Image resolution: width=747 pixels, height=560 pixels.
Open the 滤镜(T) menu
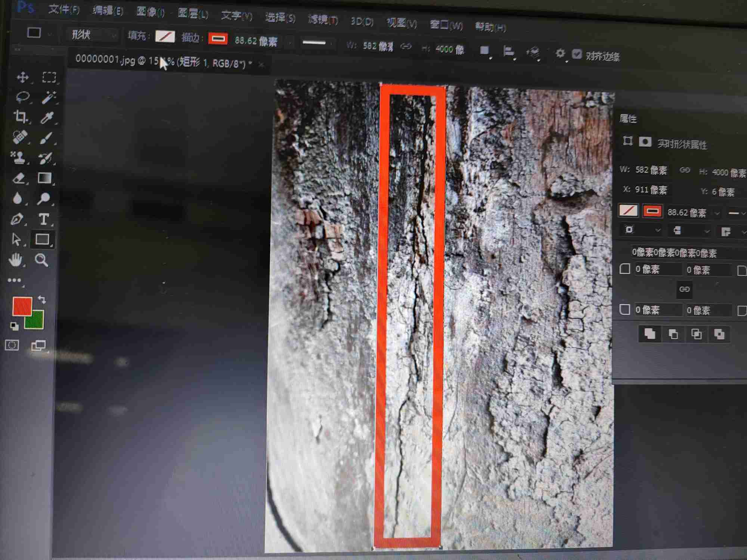[322, 19]
